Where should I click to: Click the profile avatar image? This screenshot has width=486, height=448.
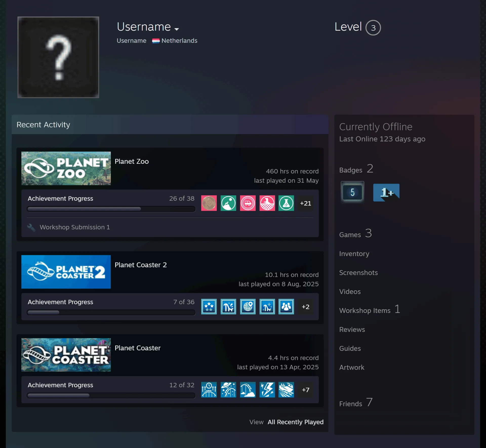[58, 57]
